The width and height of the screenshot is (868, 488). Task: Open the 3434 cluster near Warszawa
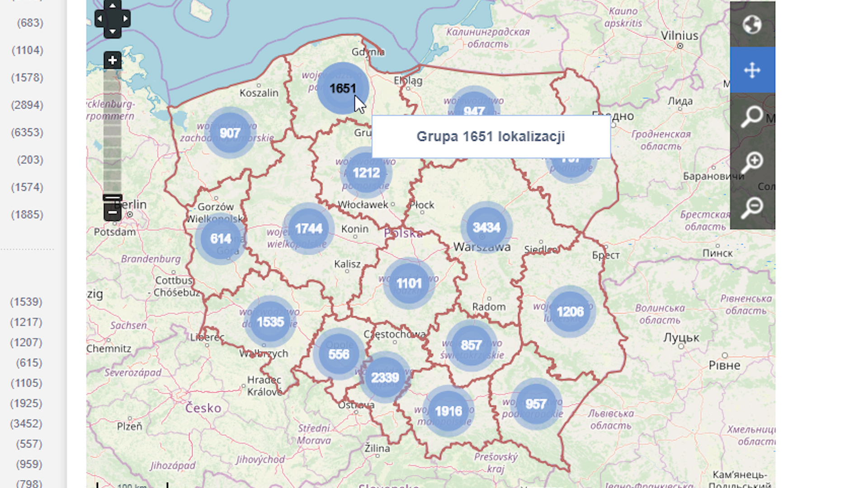pos(486,227)
